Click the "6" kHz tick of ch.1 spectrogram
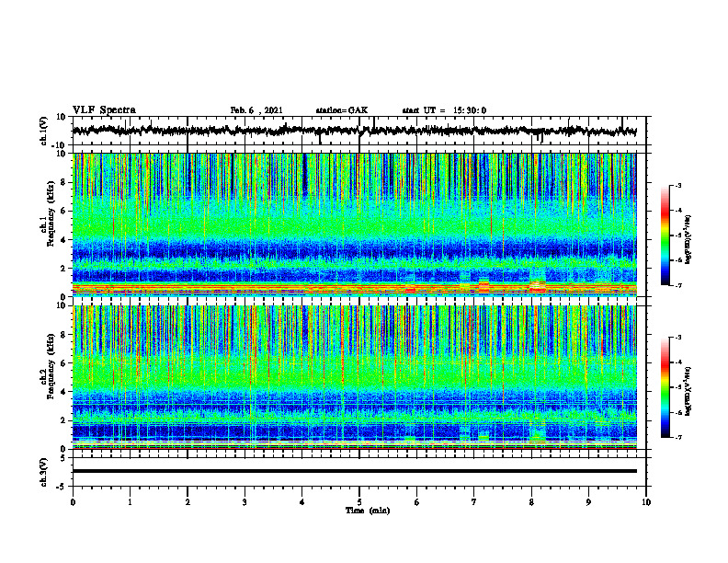728x563 pixels. click(64, 211)
